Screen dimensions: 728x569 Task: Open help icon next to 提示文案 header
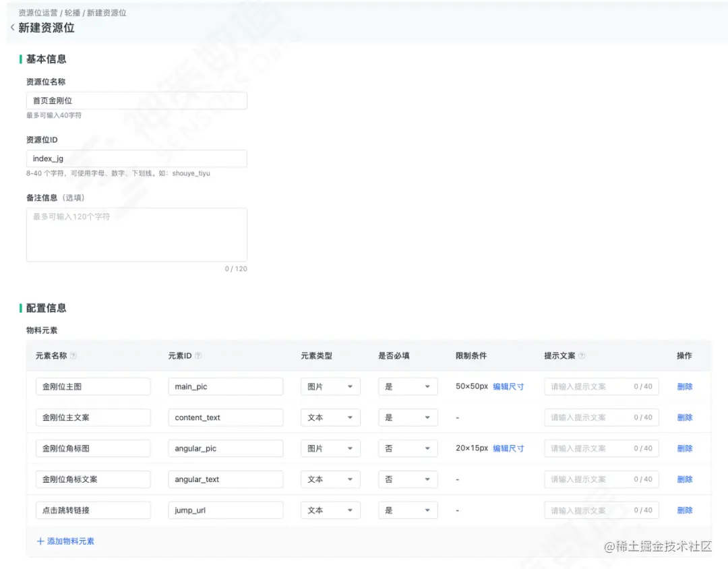pyautogui.click(x=582, y=356)
